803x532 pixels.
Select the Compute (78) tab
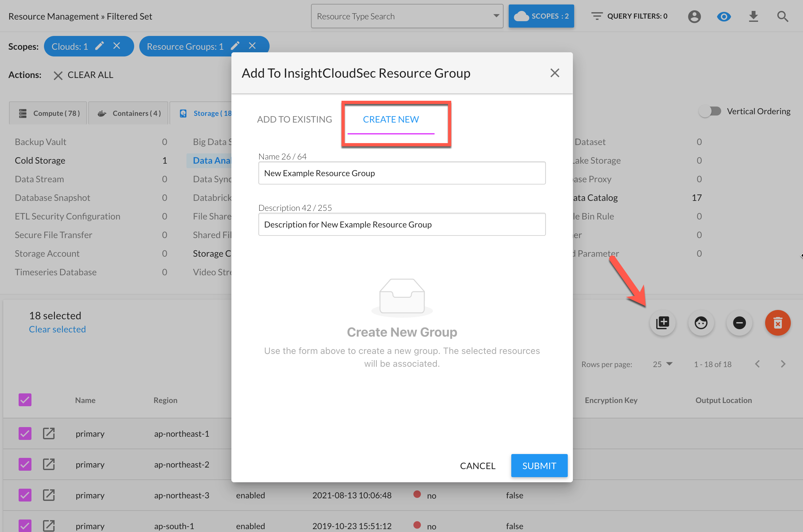pyautogui.click(x=48, y=113)
